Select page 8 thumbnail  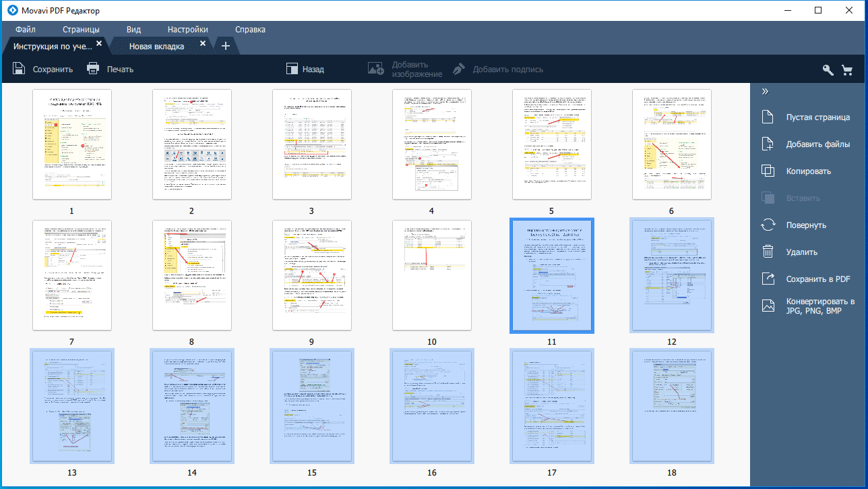pyautogui.click(x=191, y=275)
